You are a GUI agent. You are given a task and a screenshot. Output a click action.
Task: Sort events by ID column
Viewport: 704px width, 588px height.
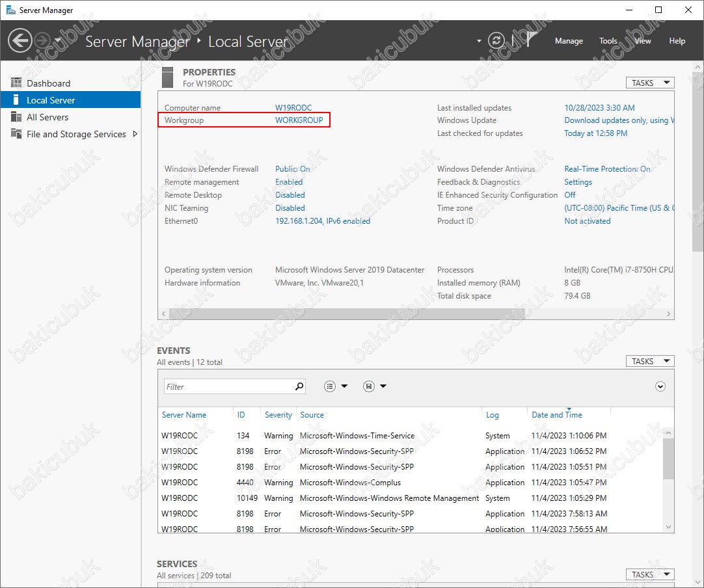241,415
